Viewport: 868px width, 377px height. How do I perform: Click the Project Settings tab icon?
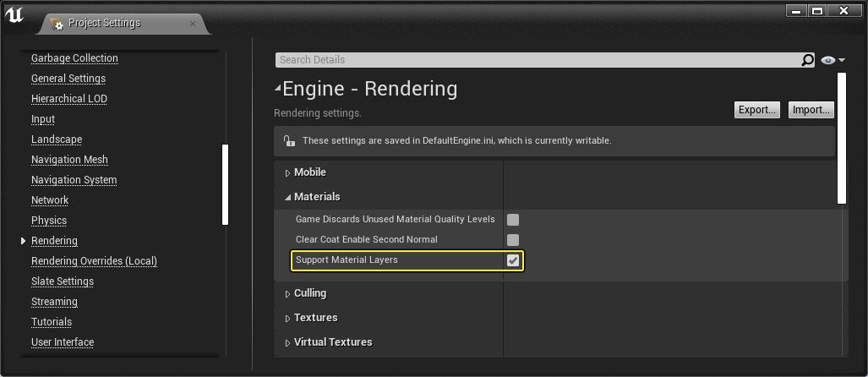pyautogui.click(x=57, y=24)
